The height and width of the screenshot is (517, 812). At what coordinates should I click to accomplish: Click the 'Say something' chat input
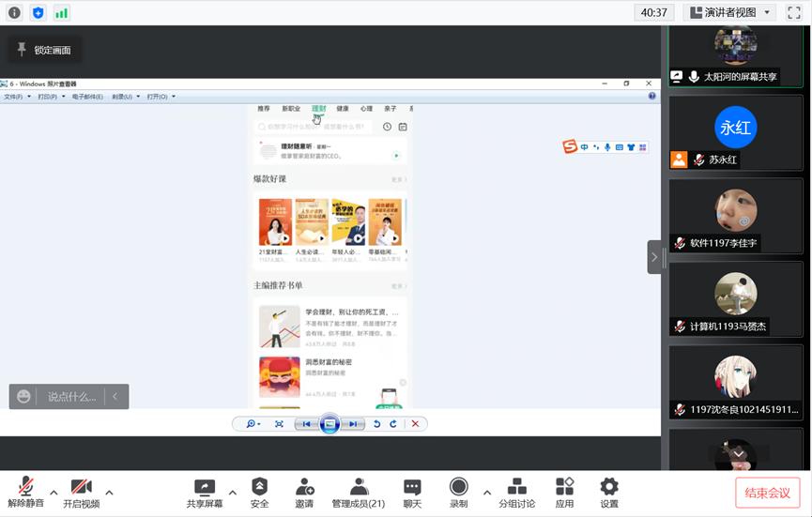coord(71,397)
